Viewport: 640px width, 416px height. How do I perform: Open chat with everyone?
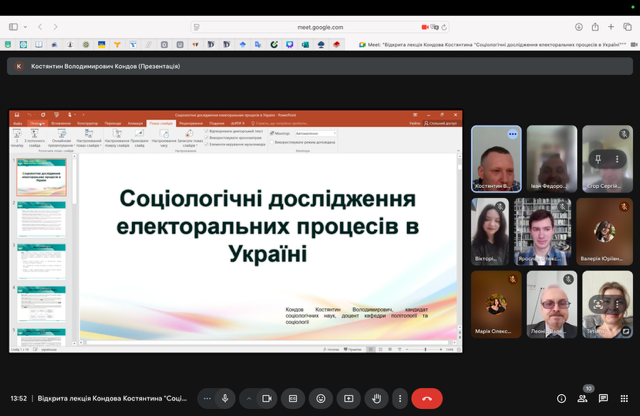point(604,398)
